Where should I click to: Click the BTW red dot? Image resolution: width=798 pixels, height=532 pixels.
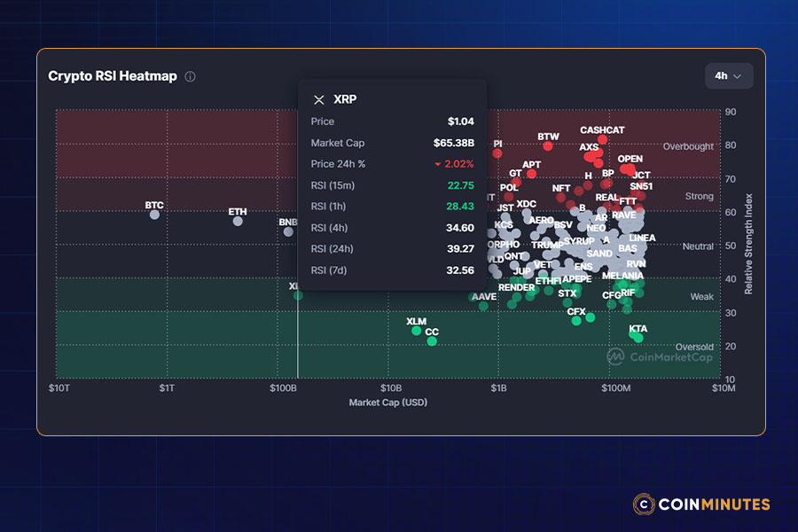[548, 146]
